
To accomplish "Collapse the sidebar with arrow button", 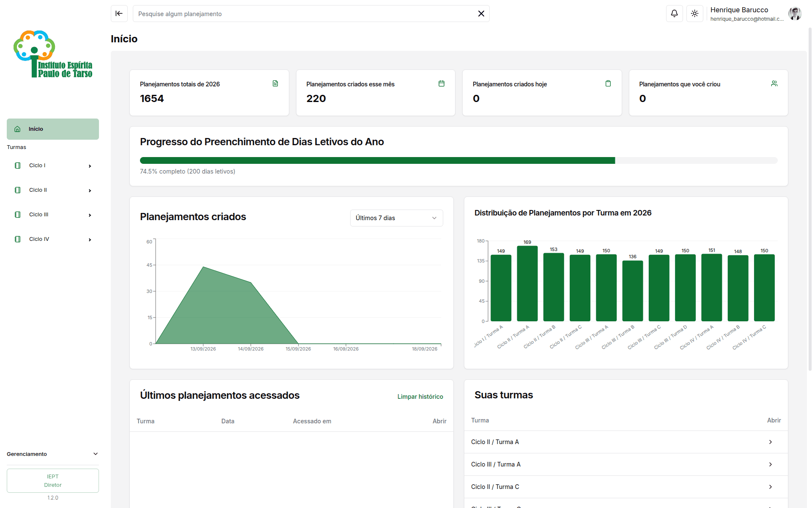I will click(x=119, y=14).
